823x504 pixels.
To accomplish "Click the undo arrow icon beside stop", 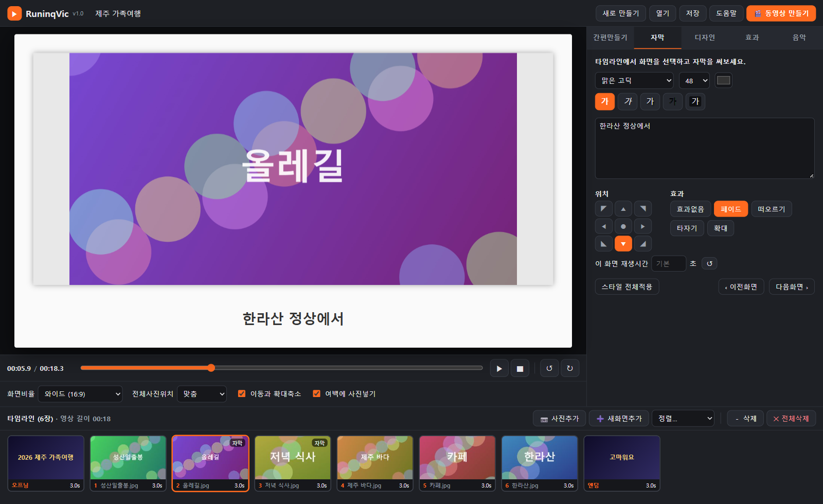I will (549, 368).
